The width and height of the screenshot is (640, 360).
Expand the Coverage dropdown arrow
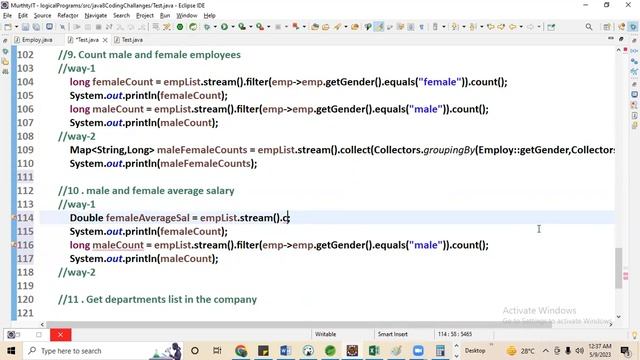(251, 27)
